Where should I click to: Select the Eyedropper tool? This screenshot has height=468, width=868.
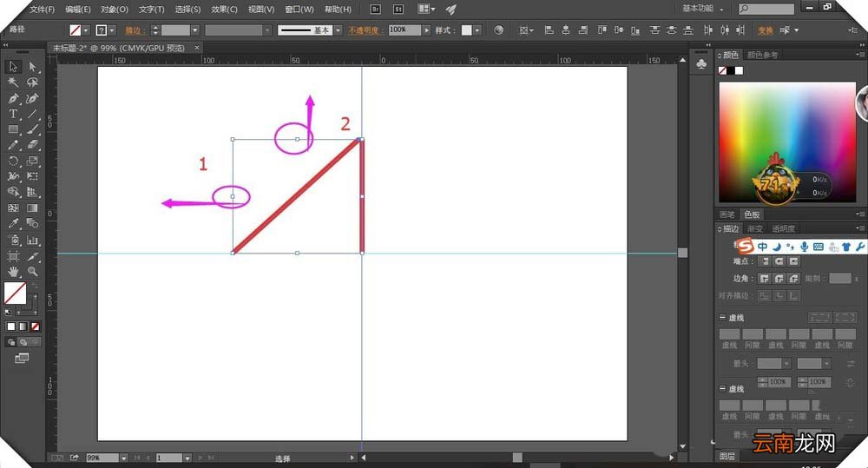pyautogui.click(x=13, y=224)
